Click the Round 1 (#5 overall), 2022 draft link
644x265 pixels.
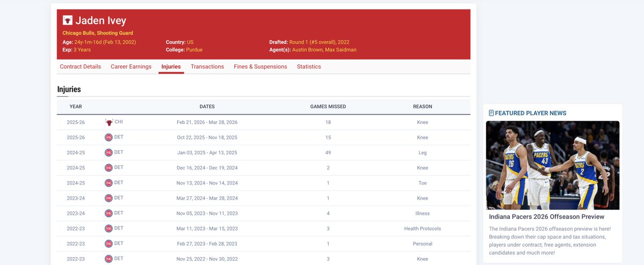pos(319,42)
